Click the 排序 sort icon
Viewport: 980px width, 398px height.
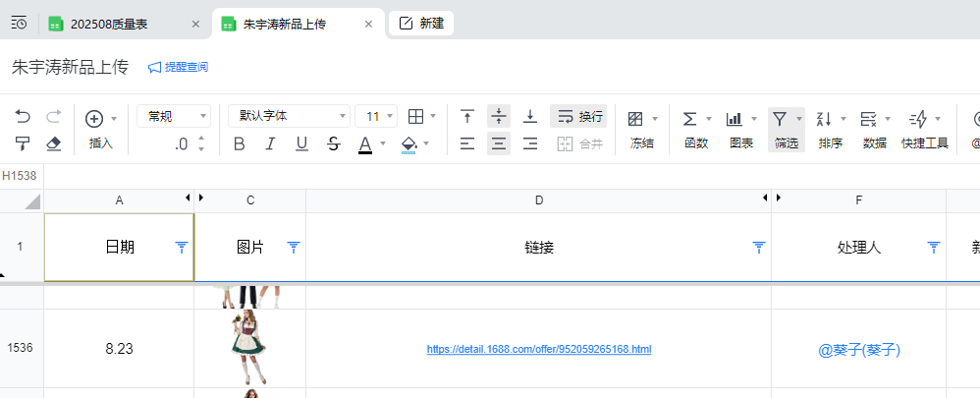pos(830,128)
